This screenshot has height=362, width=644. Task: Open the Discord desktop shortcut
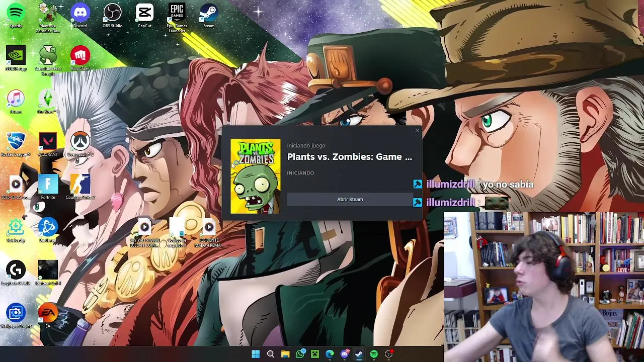tap(80, 16)
